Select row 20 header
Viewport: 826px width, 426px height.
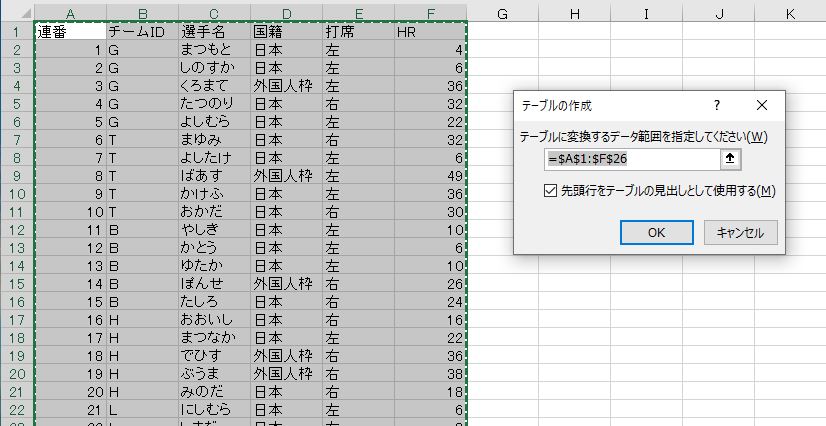coord(17,373)
